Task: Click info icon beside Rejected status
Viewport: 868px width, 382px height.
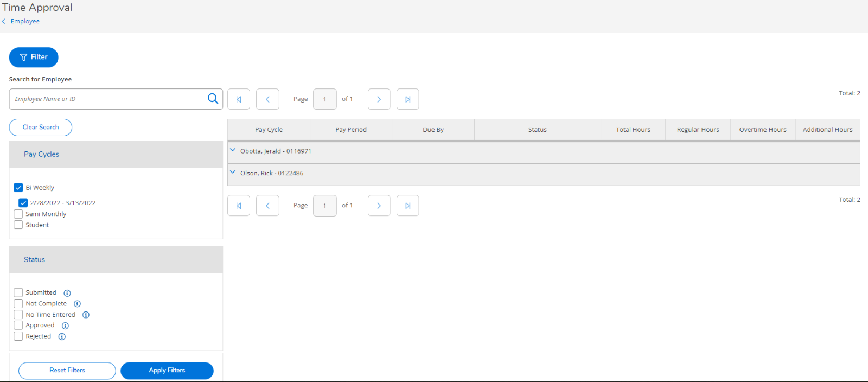Action: pyautogui.click(x=62, y=336)
